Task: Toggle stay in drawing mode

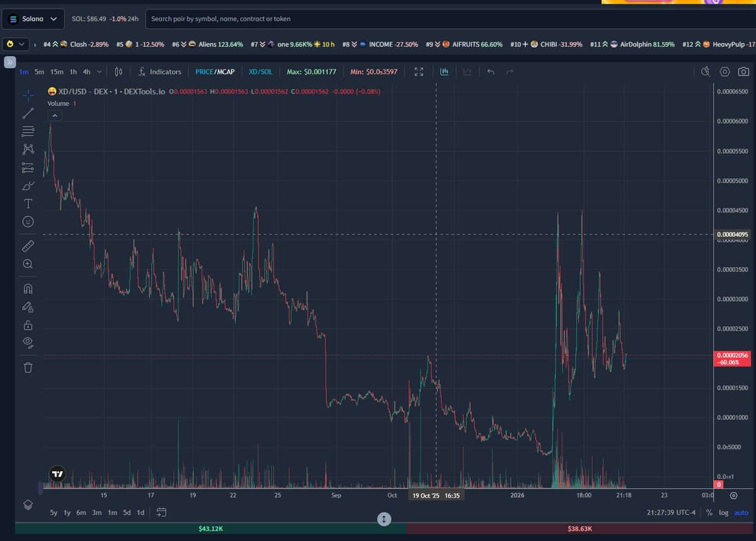Action: click(x=28, y=307)
